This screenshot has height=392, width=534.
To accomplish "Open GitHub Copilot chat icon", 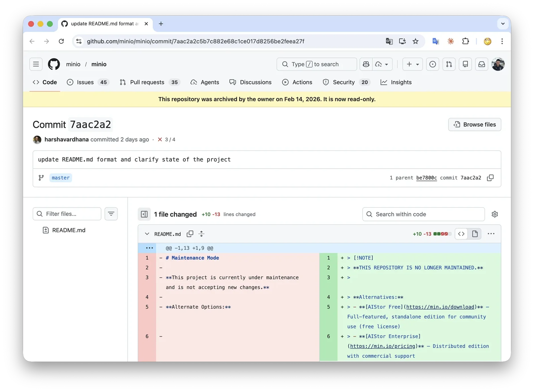I will [x=366, y=64].
